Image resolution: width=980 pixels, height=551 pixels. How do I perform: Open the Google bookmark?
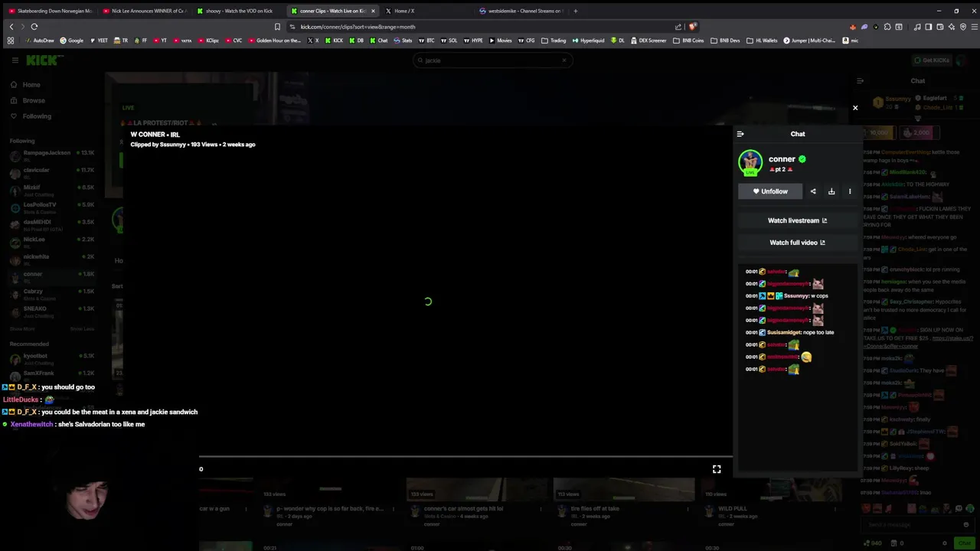[x=72, y=41]
